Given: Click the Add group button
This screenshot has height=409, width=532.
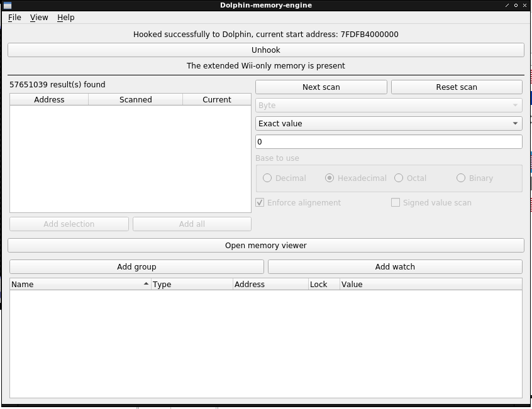Looking at the screenshot, I should point(136,266).
